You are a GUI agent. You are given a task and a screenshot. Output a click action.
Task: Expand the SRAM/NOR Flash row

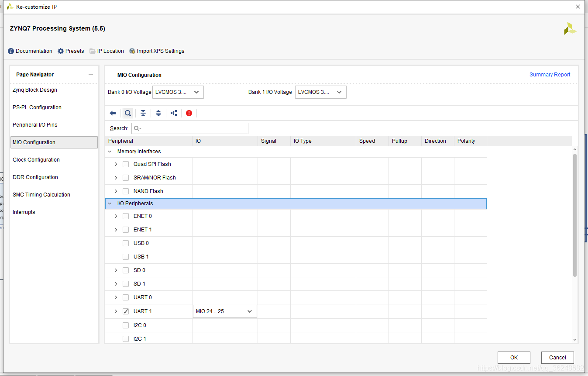[x=116, y=178]
